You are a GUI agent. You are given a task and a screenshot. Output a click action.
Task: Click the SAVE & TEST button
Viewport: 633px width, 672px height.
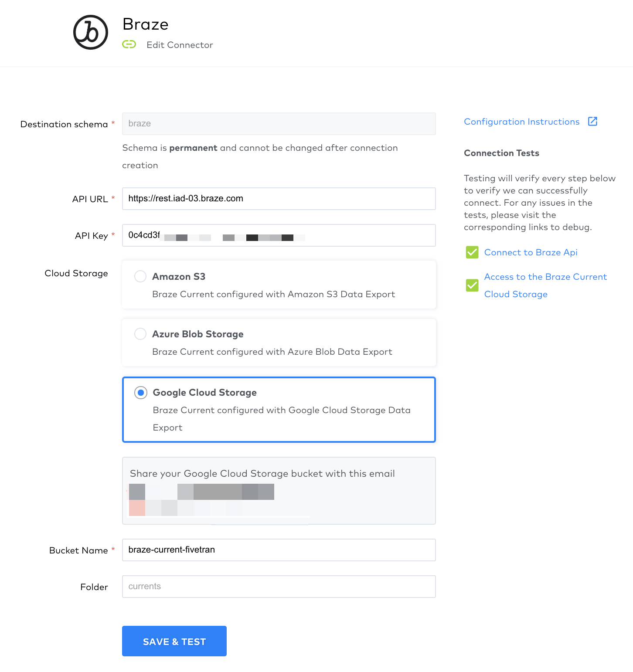[174, 641]
